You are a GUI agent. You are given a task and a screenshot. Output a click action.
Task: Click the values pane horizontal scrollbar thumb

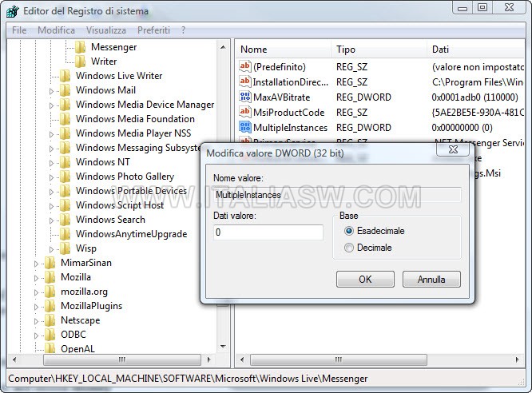tap(338, 359)
